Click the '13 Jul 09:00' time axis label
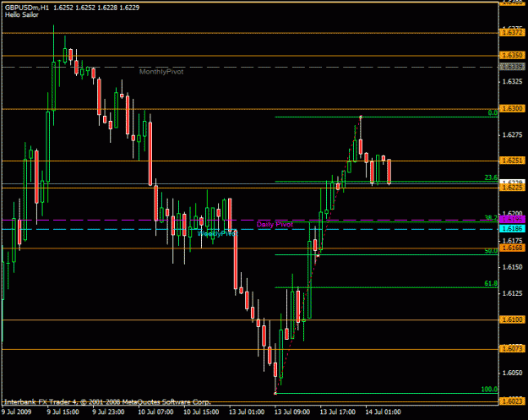Screen dimensions: 528x420 click(x=292, y=412)
